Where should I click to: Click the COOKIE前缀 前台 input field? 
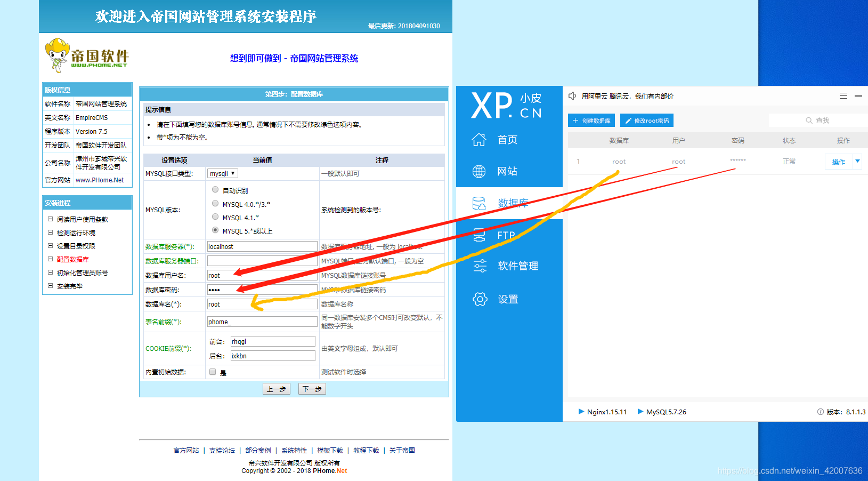273,341
